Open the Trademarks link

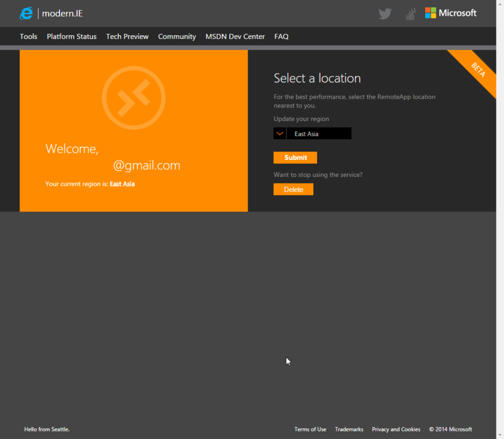pos(349,430)
